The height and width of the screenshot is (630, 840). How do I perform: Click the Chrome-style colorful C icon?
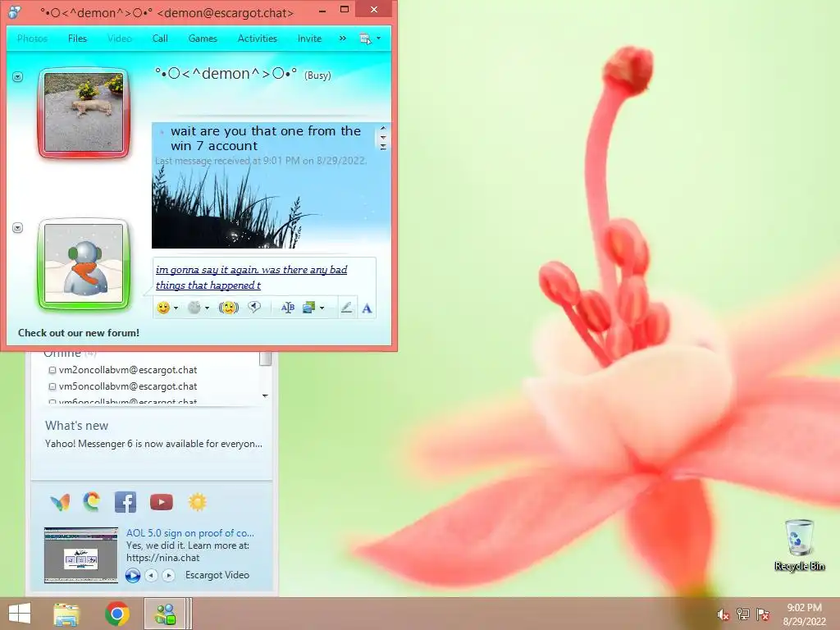[92, 501]
